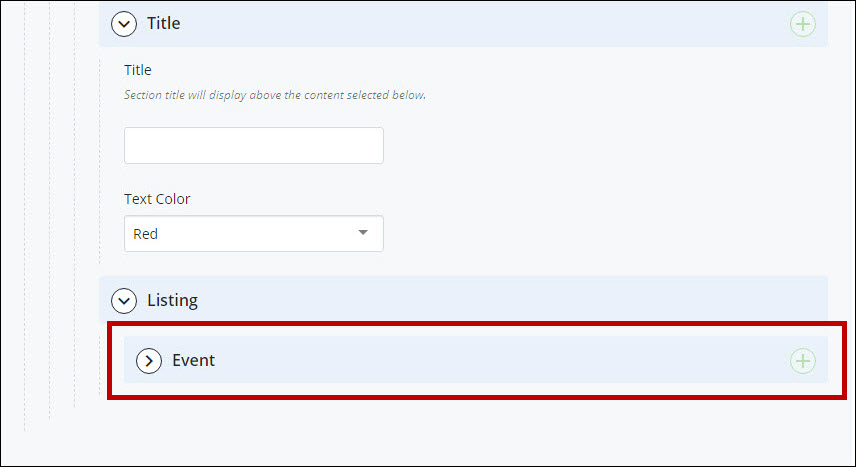The width and height of the screenshot is (856, 467).
Task: Click the Listing section heading text
Action: click(x=173, y=300)
